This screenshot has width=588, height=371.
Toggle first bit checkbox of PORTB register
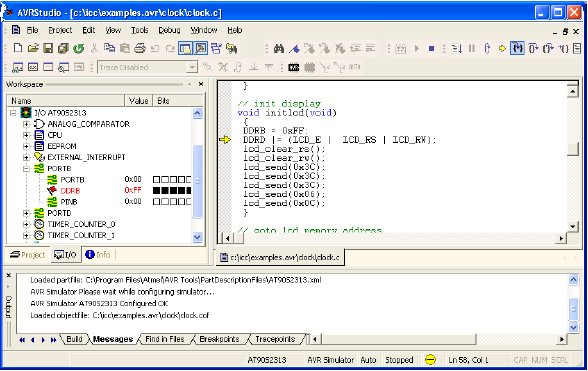click(156, 180)
